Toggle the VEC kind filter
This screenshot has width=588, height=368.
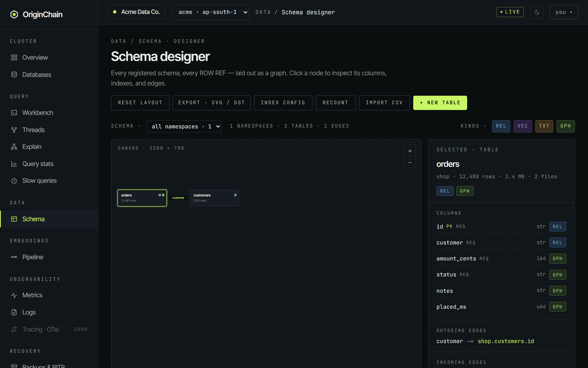coord(523,126)
